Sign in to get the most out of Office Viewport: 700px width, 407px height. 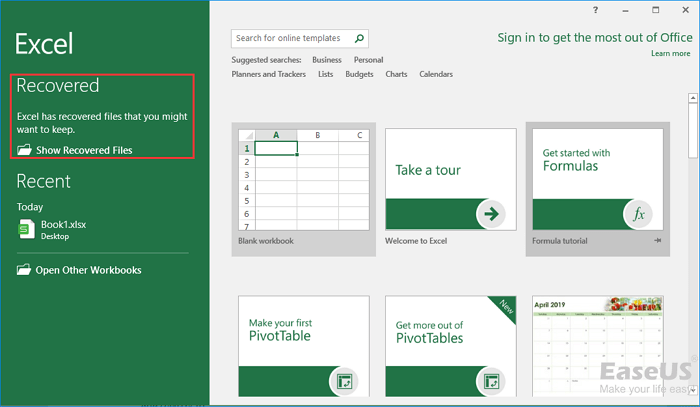[594, 37]
